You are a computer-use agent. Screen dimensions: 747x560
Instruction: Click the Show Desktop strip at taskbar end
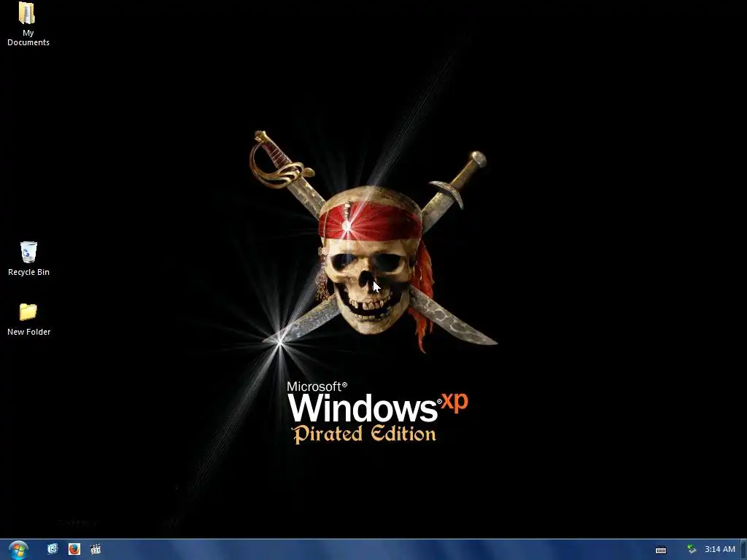pos(743,550)
